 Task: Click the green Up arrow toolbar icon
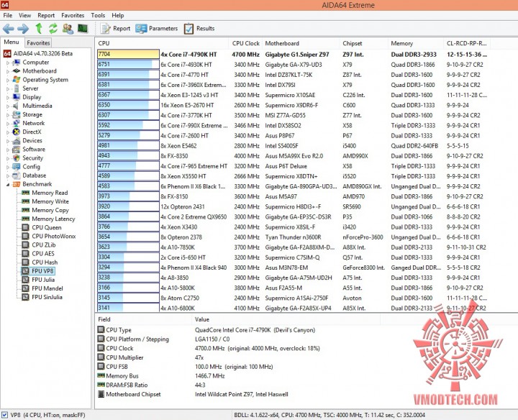point(39,29)
